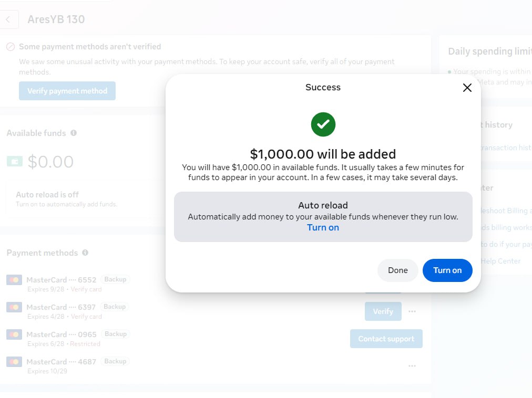Click the MasterCard 6552 card icon
The width and height of the screenshot is (532, 398).
click(x=14, y=280)
